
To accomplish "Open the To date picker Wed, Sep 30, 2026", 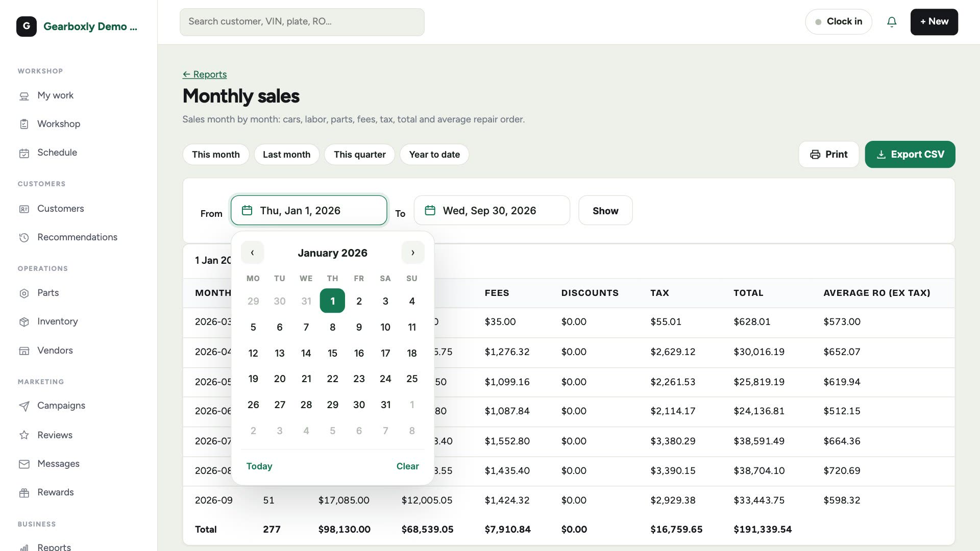I will point(492,210).
